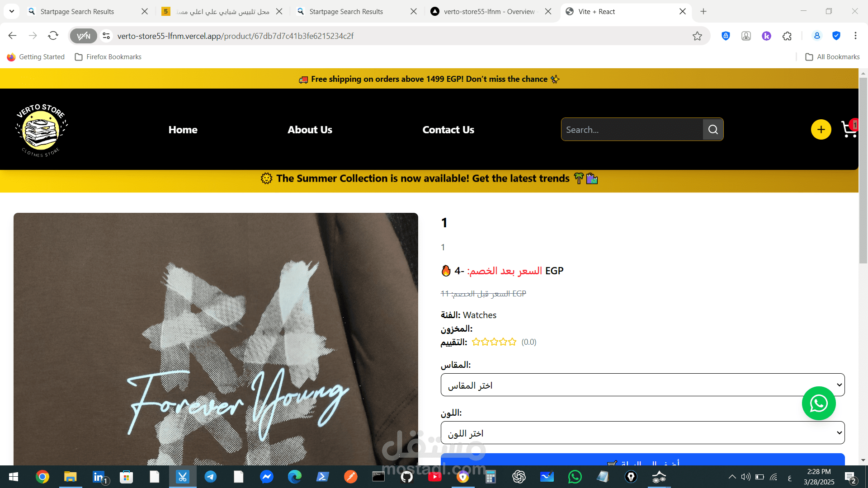The width and height of the screenshot is (868, 488).
Task: Click the yellow plus circle button
Action: 821,130
